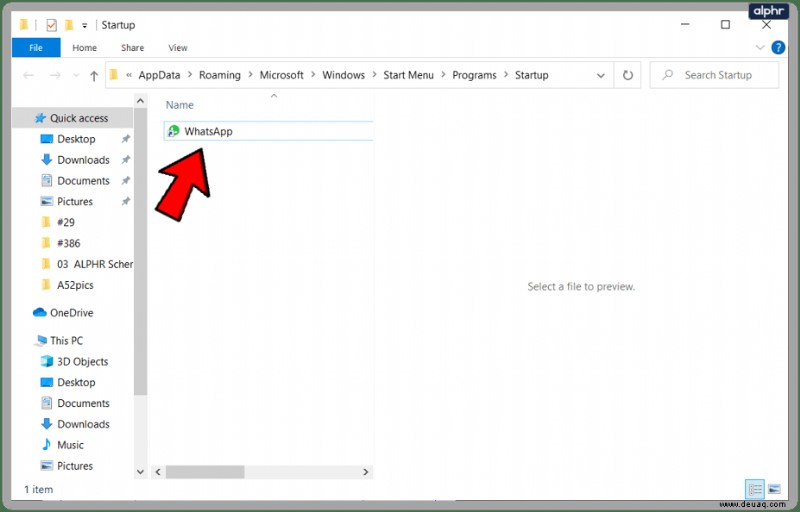Sort by the Name column header
Viewport: 800px width, 512px height.
180,105
